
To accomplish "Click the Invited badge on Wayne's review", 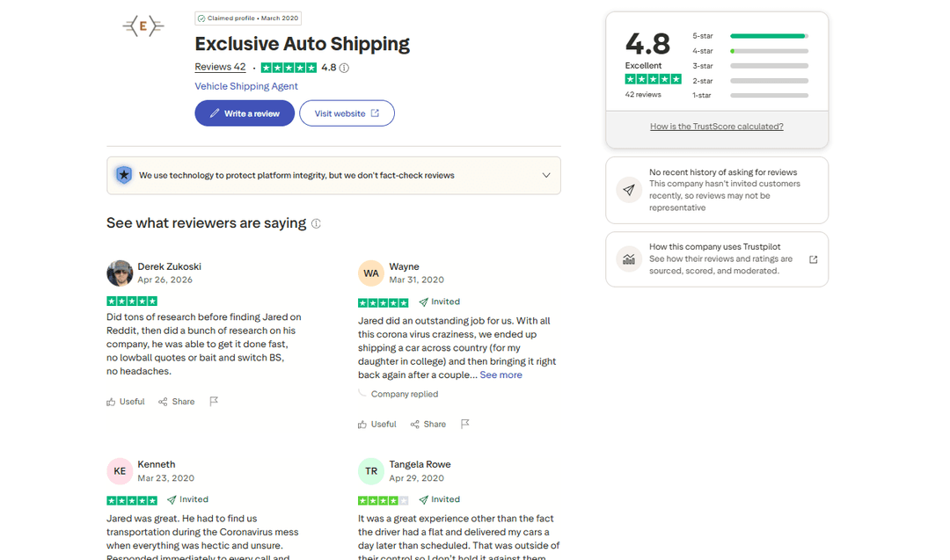I will click(x=439, y=302).
